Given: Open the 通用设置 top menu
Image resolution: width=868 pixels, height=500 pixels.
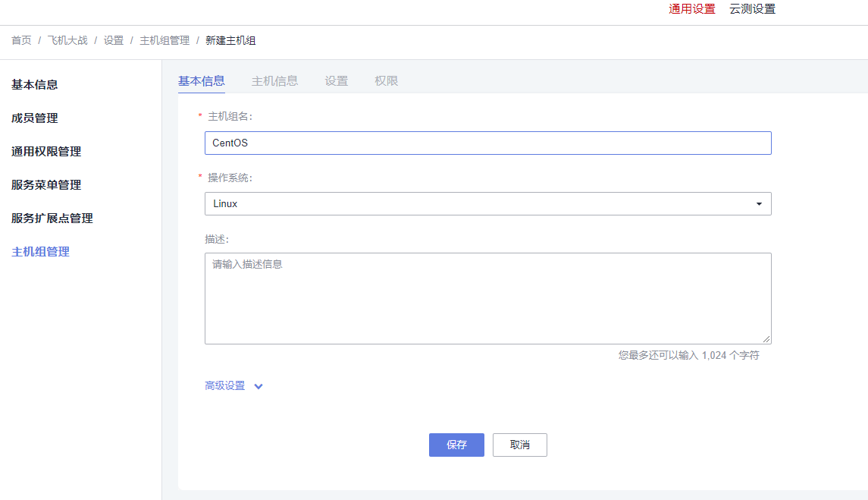Looking at the screenshot, I should pyautogui.click(x=691, y=9).
